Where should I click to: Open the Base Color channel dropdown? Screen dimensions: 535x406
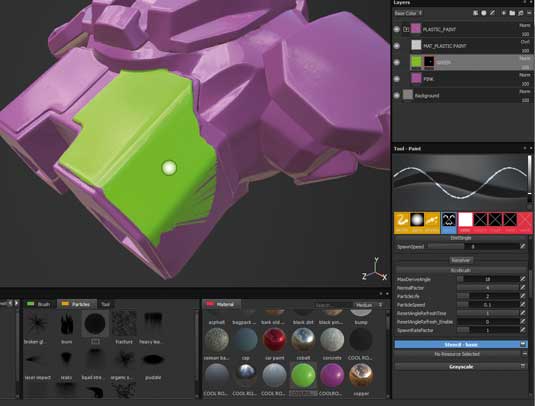408,13
